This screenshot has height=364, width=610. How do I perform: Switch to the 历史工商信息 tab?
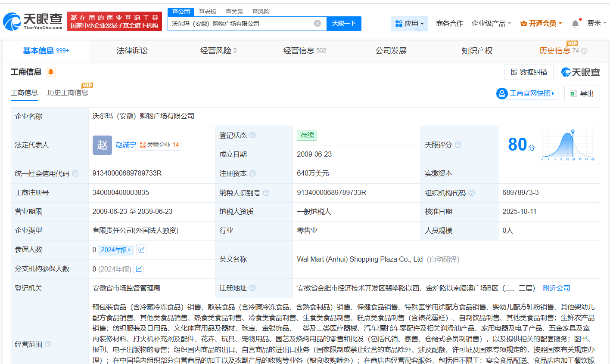pos(67,93)
